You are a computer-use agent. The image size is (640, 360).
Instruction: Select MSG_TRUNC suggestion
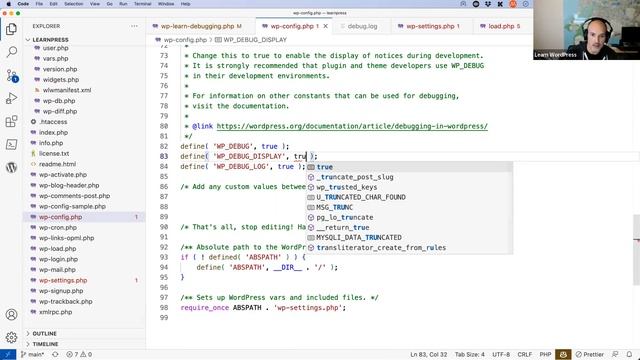(409, 207)
